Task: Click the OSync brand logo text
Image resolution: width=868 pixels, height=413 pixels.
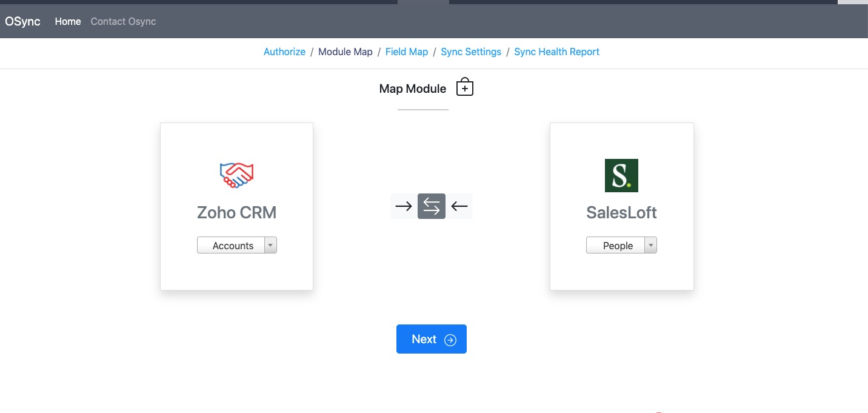Action: coord(23,21)
